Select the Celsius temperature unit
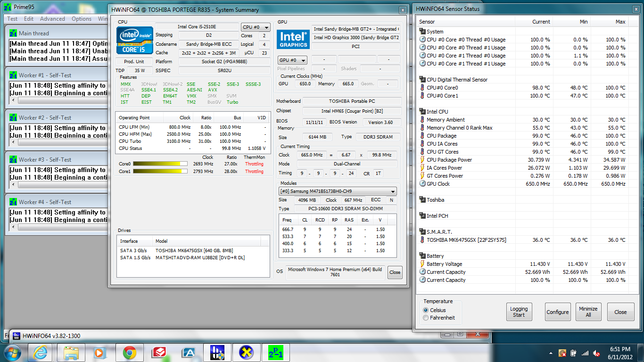 click(435, 310)
